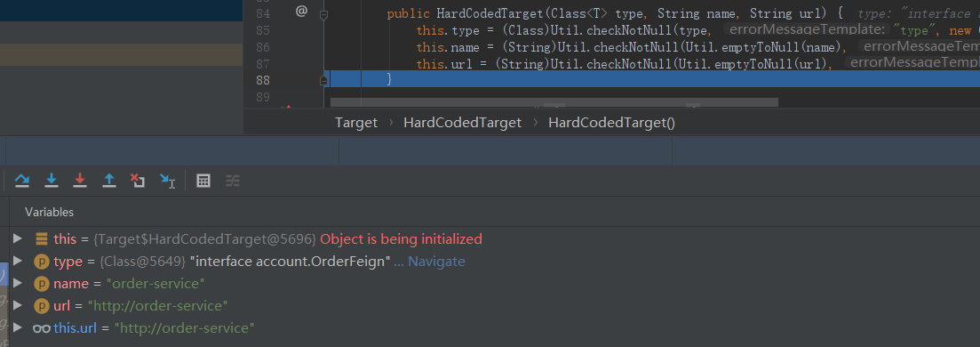Click the 'public' keyword on line 84

coord(408,13)
